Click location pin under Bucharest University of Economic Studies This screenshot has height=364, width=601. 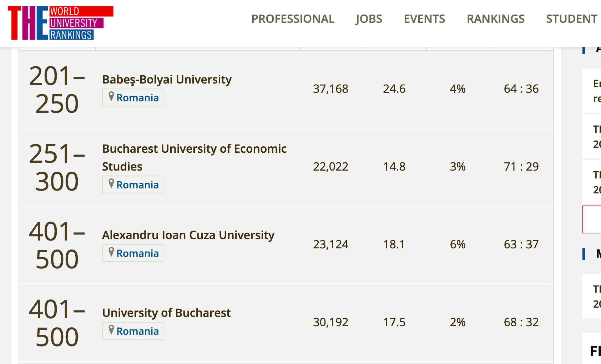[111, 184]
